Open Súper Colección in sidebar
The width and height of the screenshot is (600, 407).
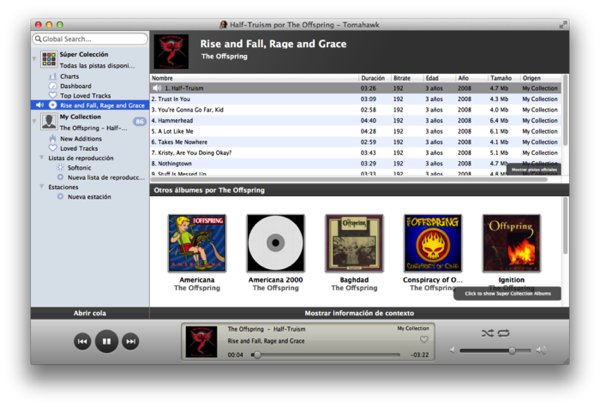pos(90,60)
